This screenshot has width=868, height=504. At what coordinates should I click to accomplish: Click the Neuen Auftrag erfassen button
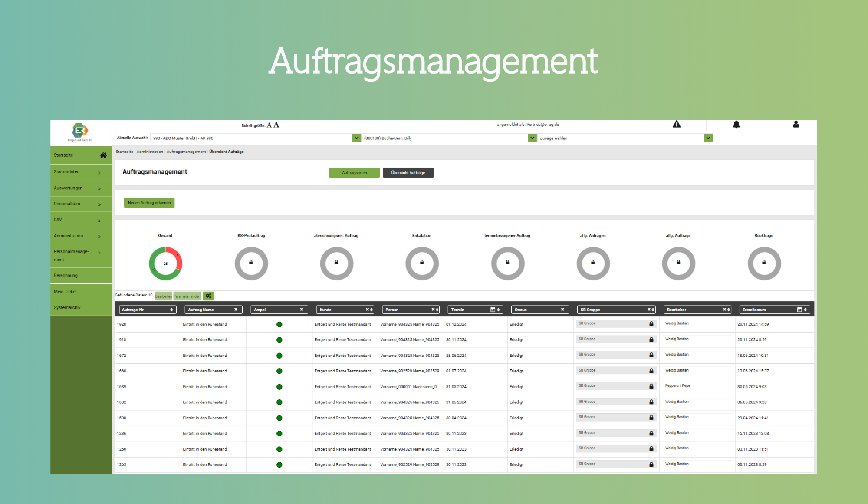coord(149,203)
